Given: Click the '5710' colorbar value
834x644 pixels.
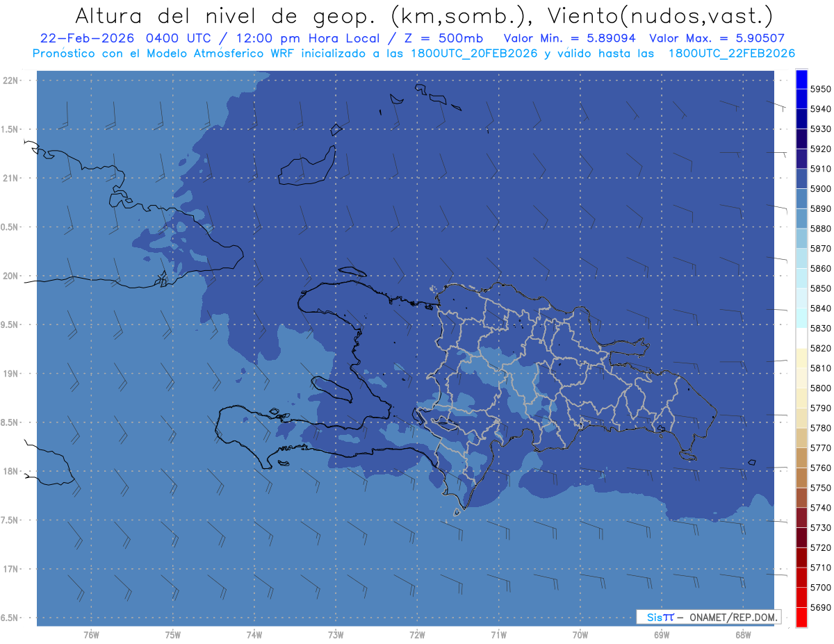Looking at the screenshot, I should pyautogui.click(x=821, y=568).
